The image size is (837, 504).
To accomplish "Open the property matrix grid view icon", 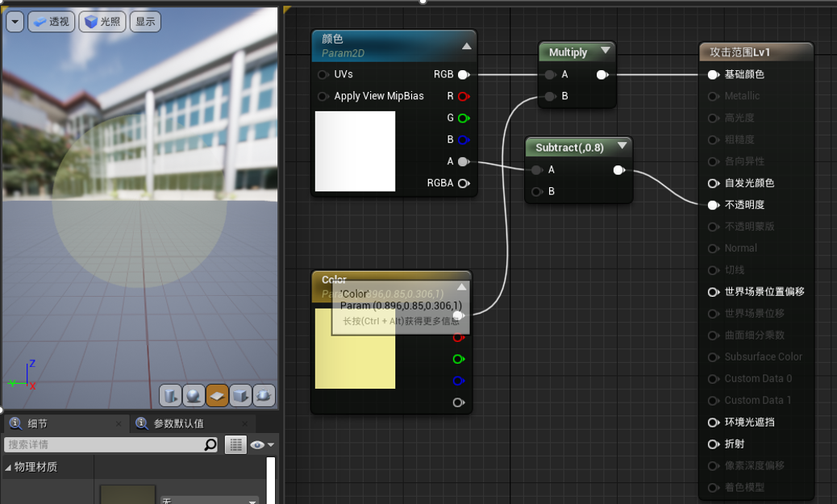I will tap(235, 444).
